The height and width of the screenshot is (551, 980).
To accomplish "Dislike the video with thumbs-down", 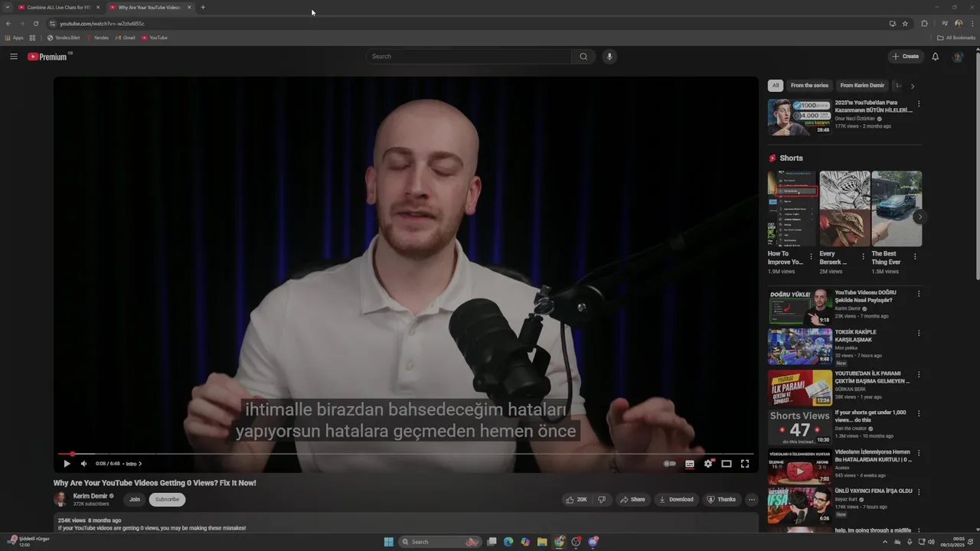I will click(x=602, y=500).
